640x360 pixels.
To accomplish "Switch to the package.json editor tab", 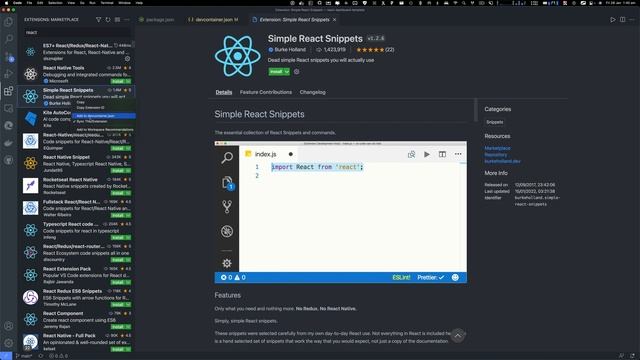I will click(157, 20).
